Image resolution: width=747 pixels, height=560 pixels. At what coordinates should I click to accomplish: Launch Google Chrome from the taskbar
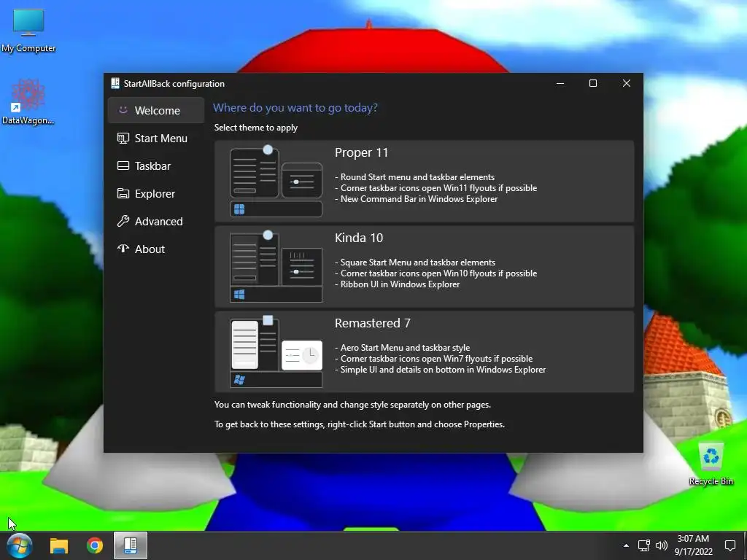[95, 545]
